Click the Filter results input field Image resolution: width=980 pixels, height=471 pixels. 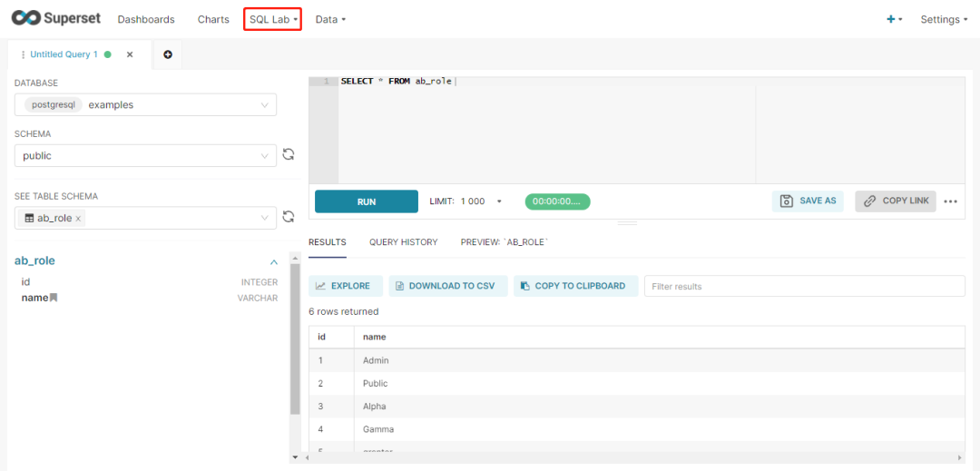tap(804, 286)
